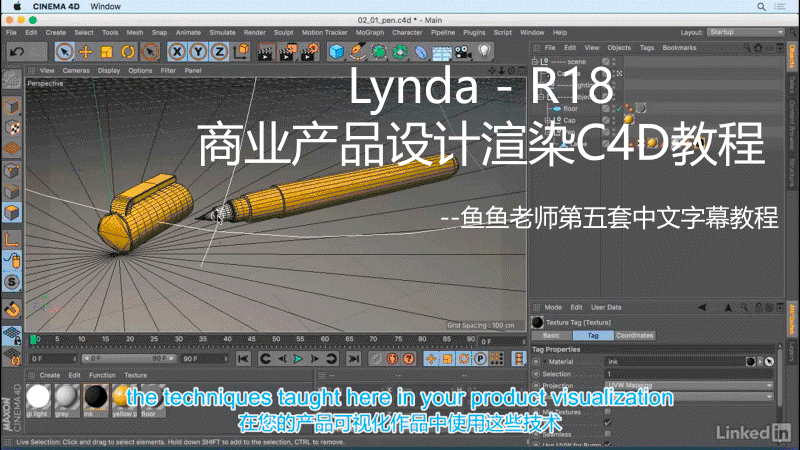Open the floor environment icon
This screenshot has height=450, width=800.
point(442,52)
